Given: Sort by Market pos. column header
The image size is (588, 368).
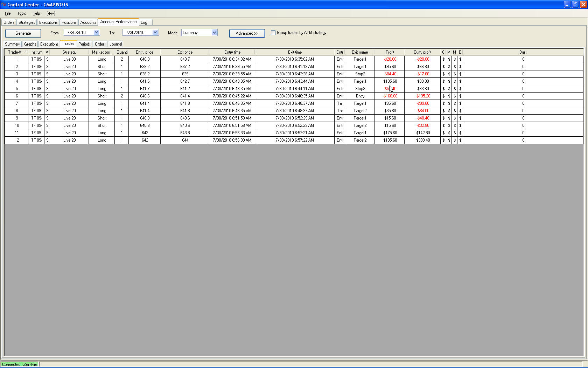Looking at the screenshot, I should pos(102,52).
